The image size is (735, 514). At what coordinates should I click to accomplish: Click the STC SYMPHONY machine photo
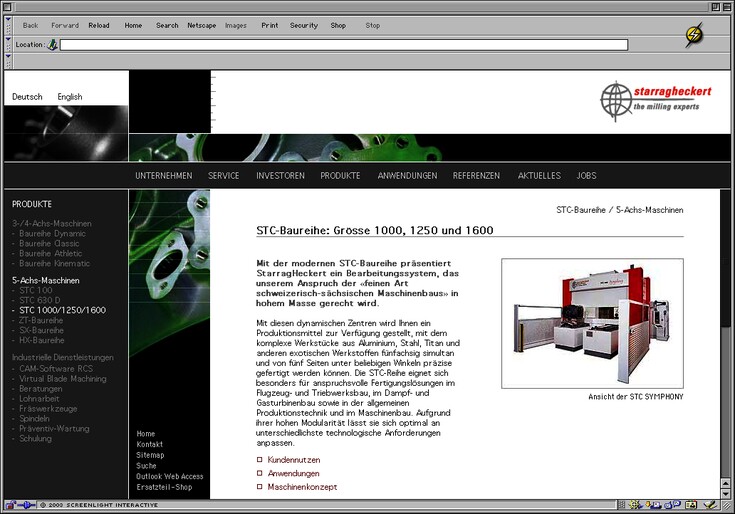pos(592,323)
